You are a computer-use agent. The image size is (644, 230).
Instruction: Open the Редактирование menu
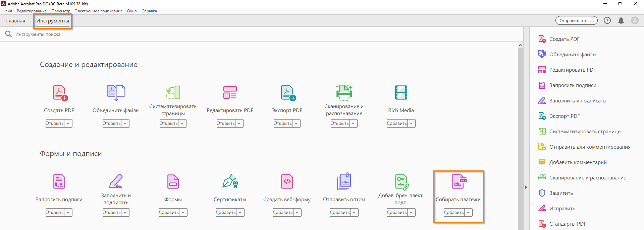32,11
